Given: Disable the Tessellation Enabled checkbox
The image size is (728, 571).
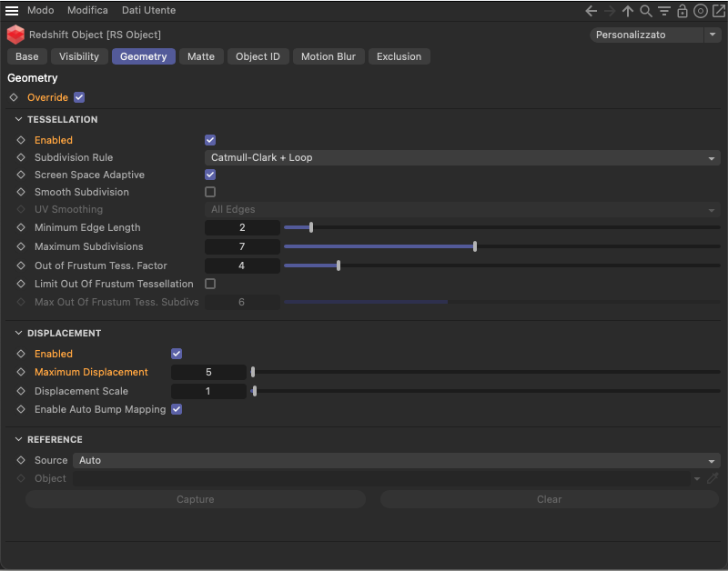Looking at the screenshot, I should point(210,140).
